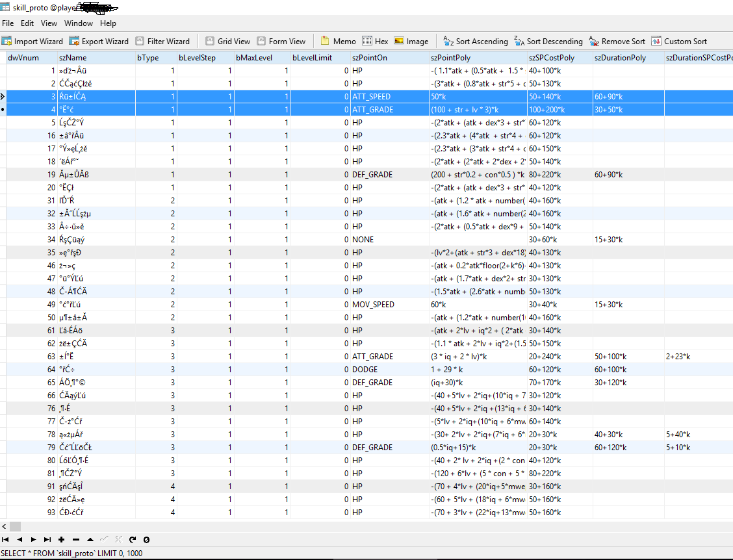The width and height of the screenshot is (733, 560).
Task: Add a new record with plus button
Action: tap(62, 539)
